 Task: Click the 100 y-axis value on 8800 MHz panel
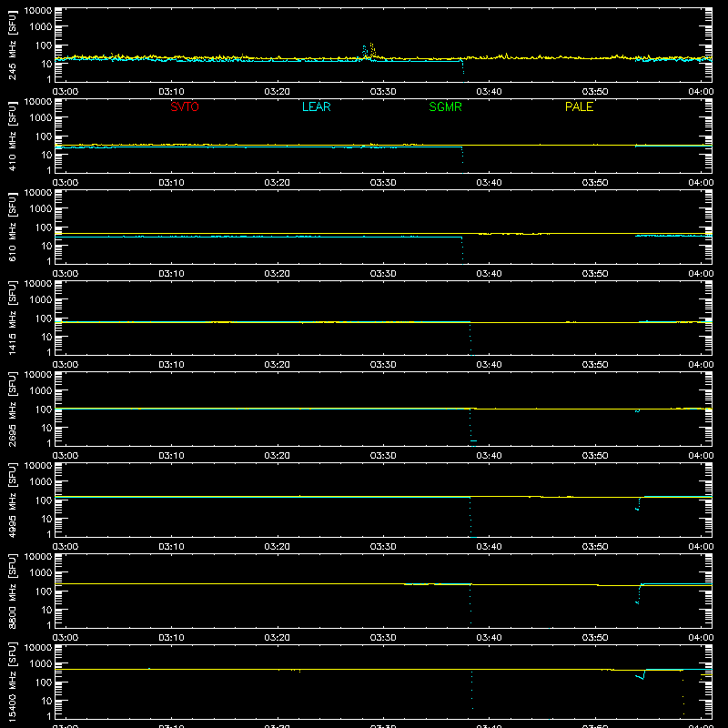(x=44, y=591)
